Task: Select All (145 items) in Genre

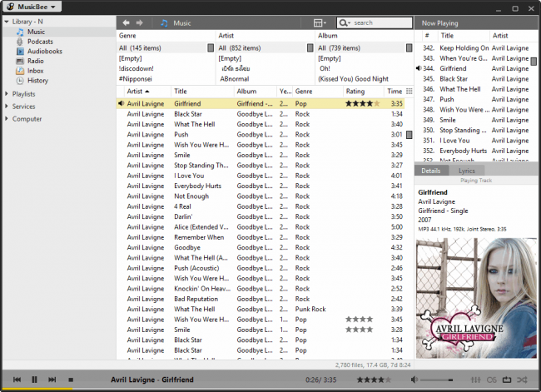Action: 162,48
